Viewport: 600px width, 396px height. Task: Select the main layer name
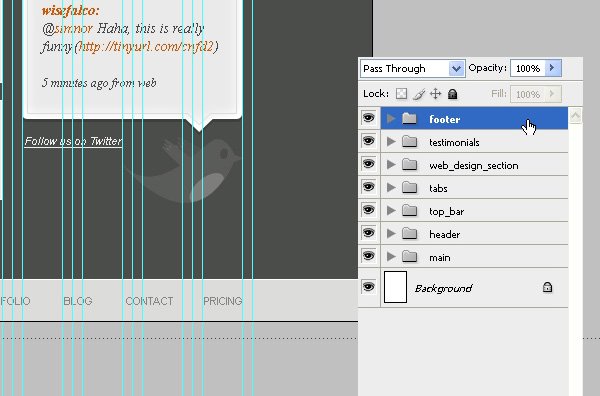[x=440, y=258]
